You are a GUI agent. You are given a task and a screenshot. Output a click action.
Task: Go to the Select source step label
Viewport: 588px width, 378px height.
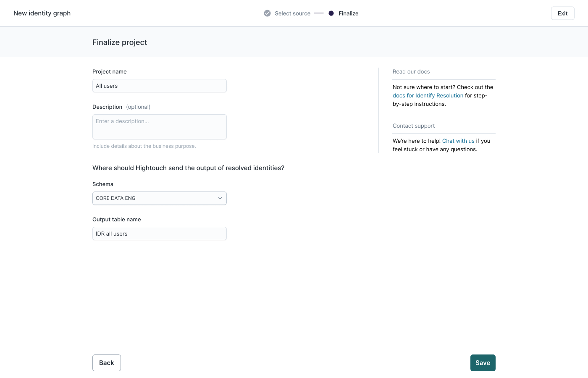(x=292, y=13)
